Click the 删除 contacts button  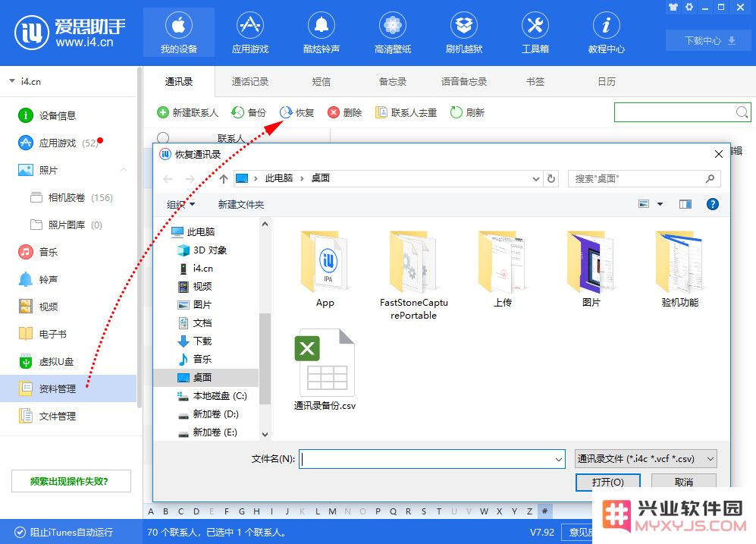pyautogui.click(x=344, y=112)
